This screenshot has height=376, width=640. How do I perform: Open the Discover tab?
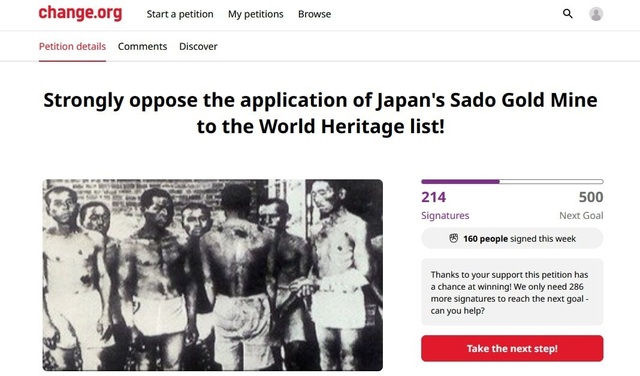[198, 47]
